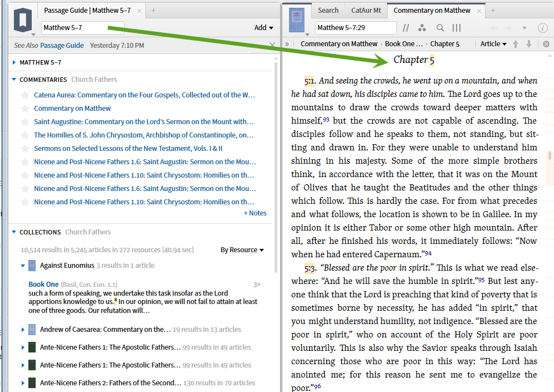Star the Homilies of S. John Chrysostom
Screen dimensions: 554x392
click(25, 135)
